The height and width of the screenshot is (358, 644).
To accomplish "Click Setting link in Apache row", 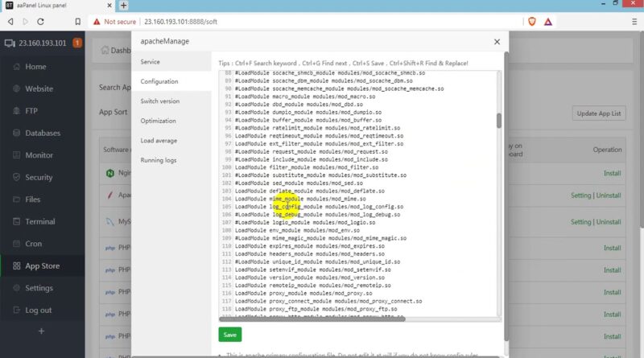I will (580, 195).
